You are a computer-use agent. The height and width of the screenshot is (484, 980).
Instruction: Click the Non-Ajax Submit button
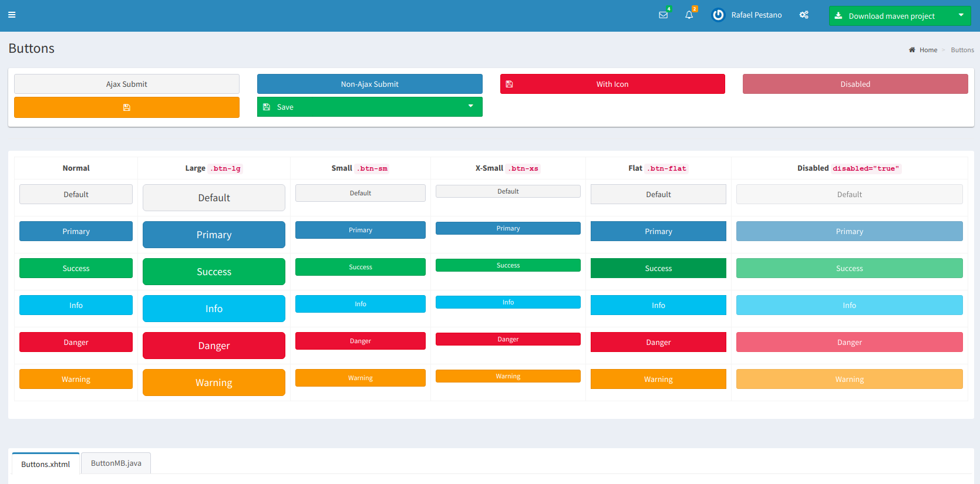click(x=370, y=84)
